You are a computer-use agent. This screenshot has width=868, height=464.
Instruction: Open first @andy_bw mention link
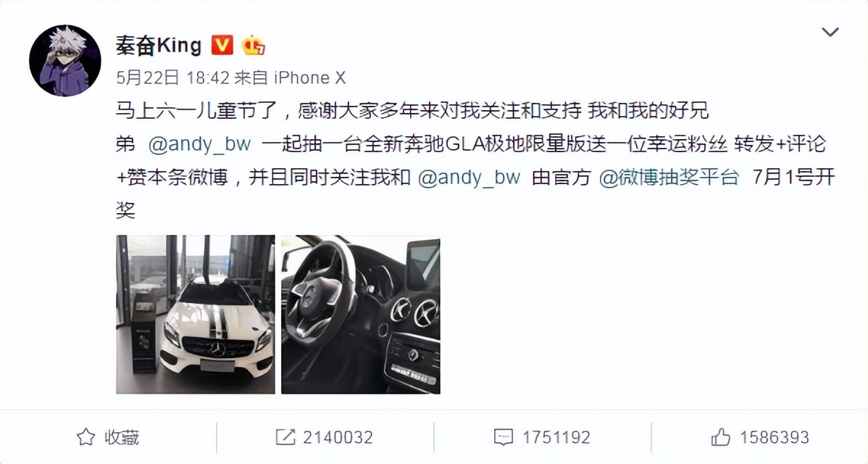coord(200,144)
